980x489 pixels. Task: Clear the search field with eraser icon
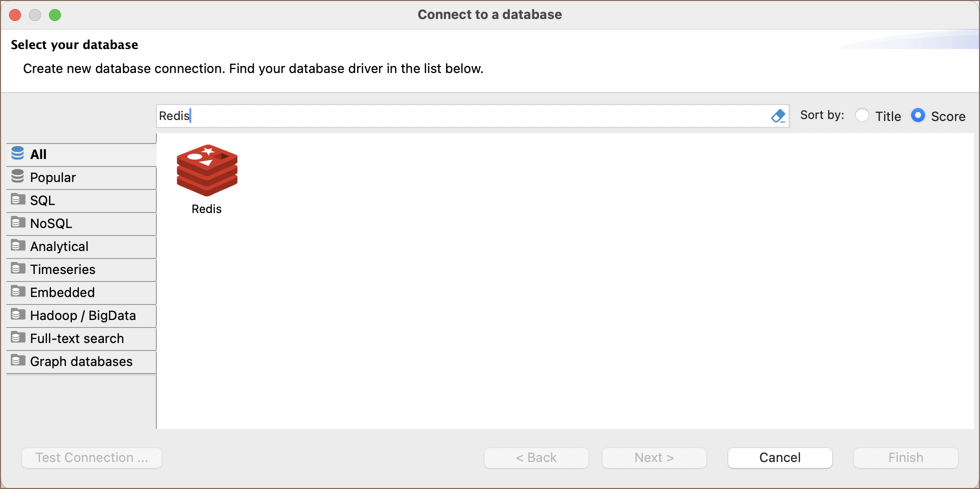point(778,116)
